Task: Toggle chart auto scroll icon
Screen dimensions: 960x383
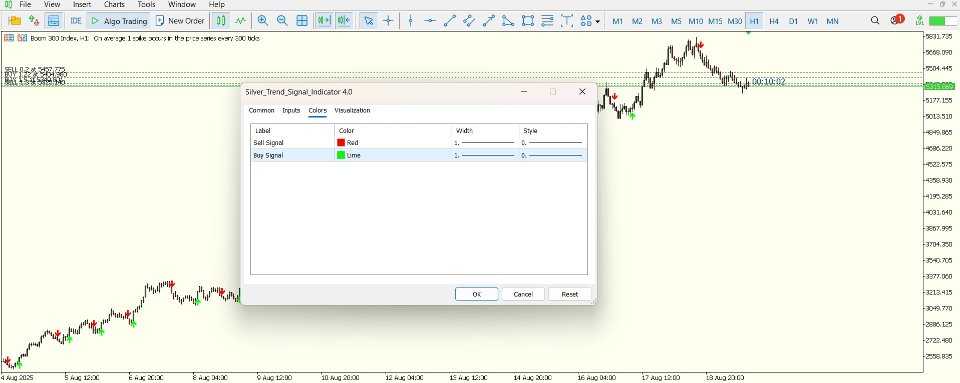Action: click(x=323, y=21)
